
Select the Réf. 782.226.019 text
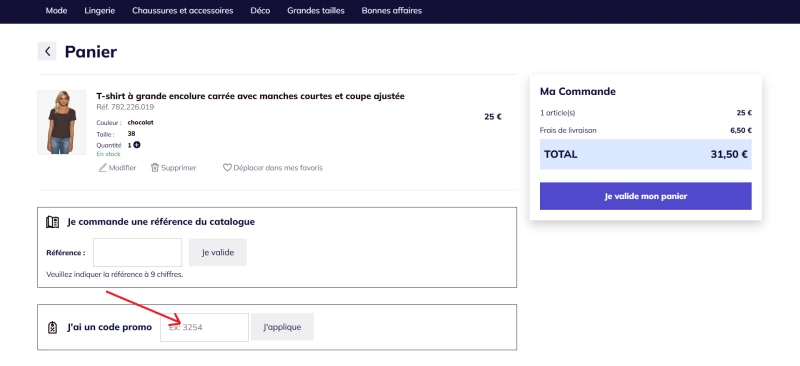pyautogui.click(x=125, y=107)
